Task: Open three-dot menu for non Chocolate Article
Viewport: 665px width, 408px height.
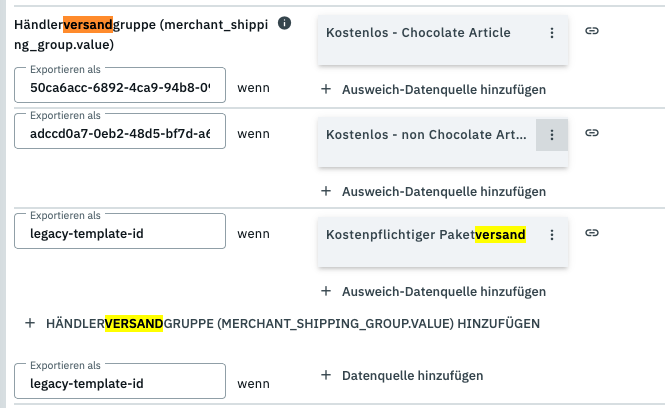Action: [x=552, y=134]
